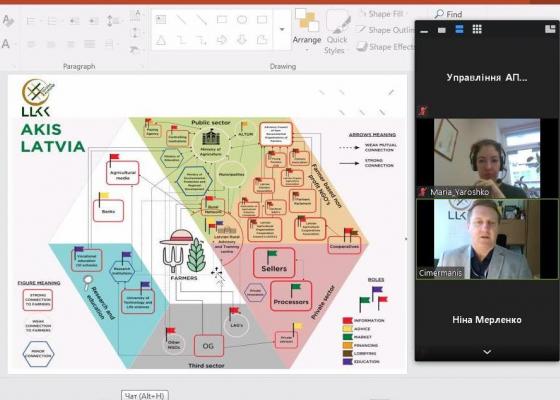The width and height of the screenshot is (560, 400).
Task: Select Cimermanis video tile
Action: (x=487, y=239)
